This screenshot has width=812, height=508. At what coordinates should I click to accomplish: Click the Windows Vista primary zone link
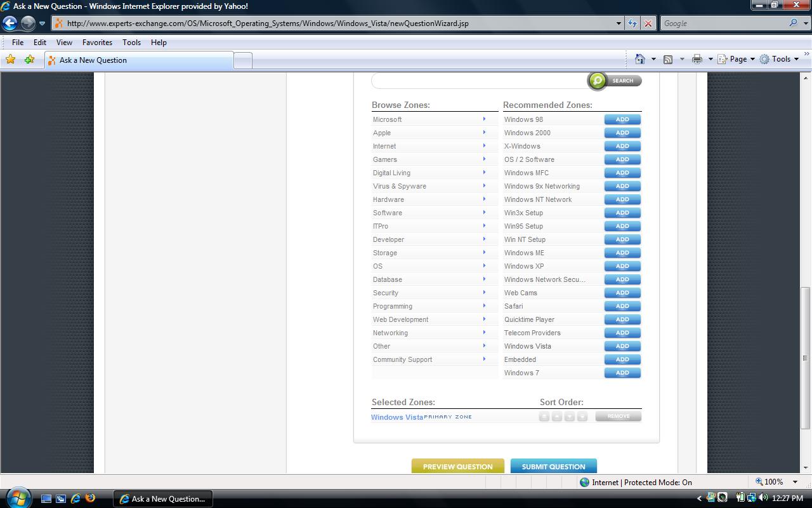click(x=397, y=417)
